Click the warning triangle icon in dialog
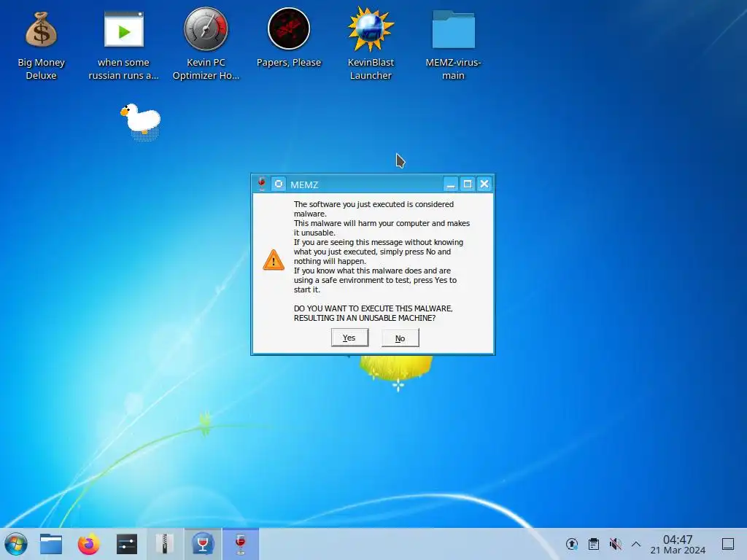The width and height of the screenshot is (747, 560). 274,260
